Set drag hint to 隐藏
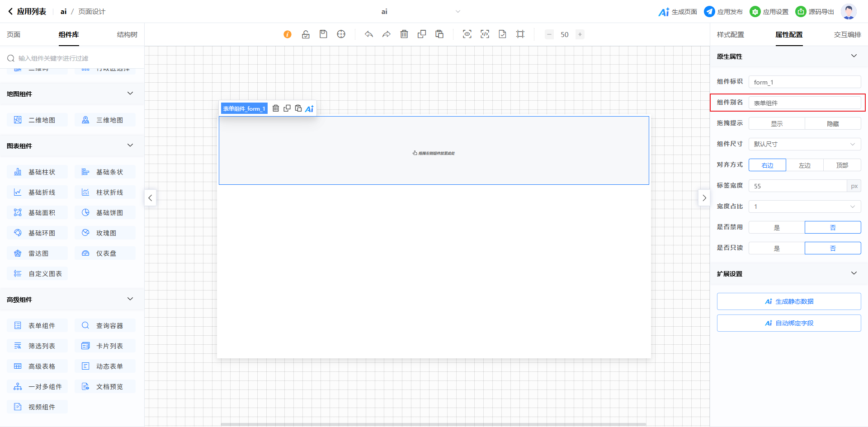 tap(833, 123)
